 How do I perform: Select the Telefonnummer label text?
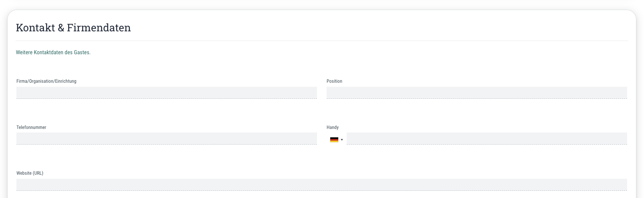[31, 127]
